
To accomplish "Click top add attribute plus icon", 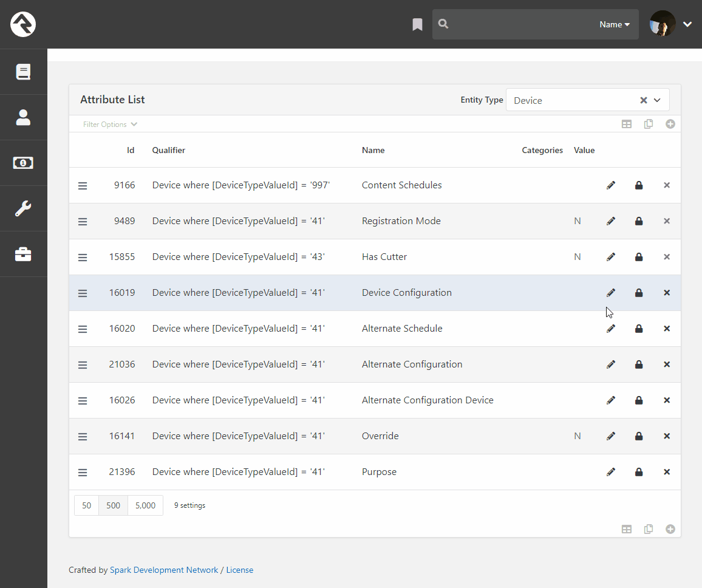I will [x=670, y=124].
